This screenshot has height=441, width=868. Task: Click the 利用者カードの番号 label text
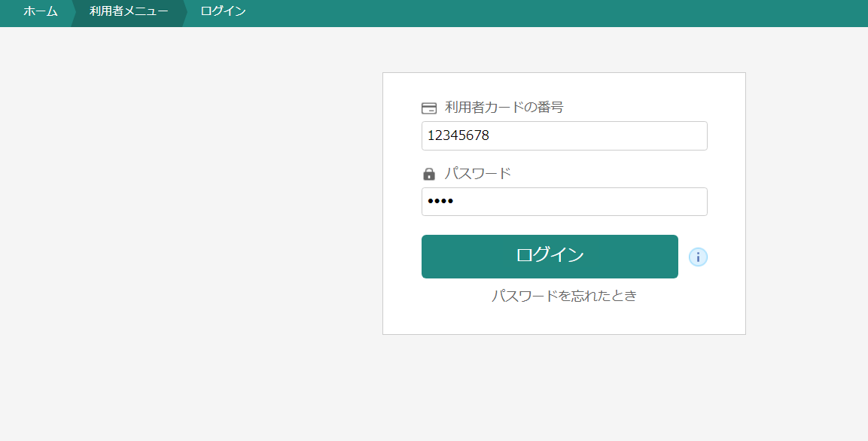pos(504,108)
